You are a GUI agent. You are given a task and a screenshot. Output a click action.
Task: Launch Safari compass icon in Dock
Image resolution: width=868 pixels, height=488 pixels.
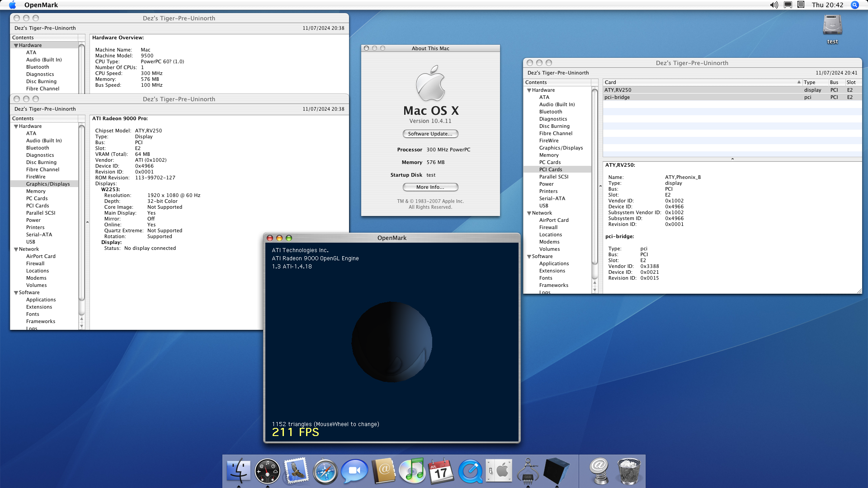pos(325,471)
